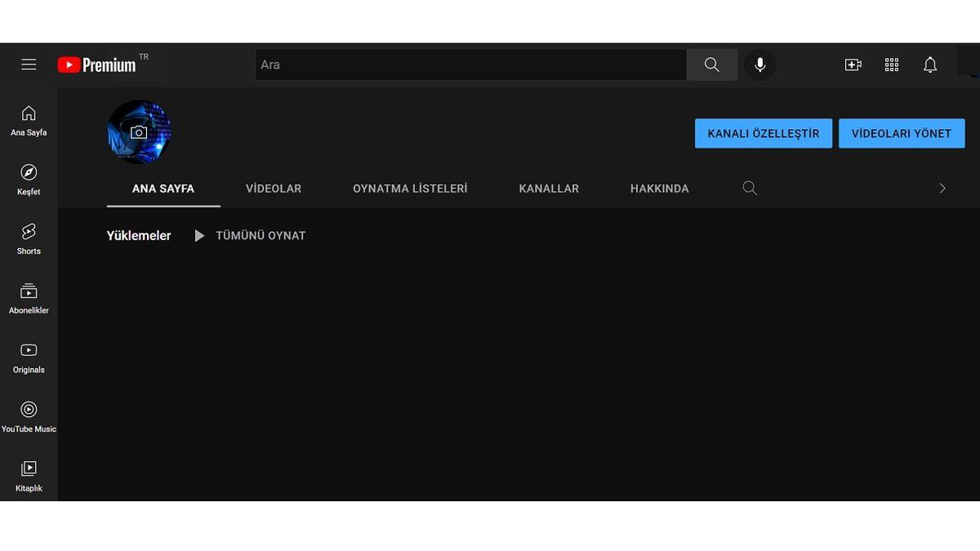
Task: Switch to the VİDEOLAR tab
Action: [x=274, y=188]
